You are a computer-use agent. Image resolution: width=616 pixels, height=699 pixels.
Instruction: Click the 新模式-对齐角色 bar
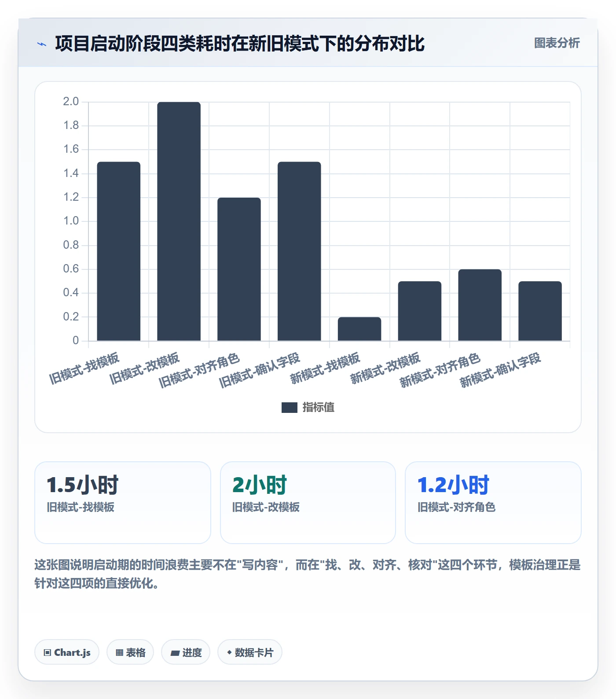(480, 305)
